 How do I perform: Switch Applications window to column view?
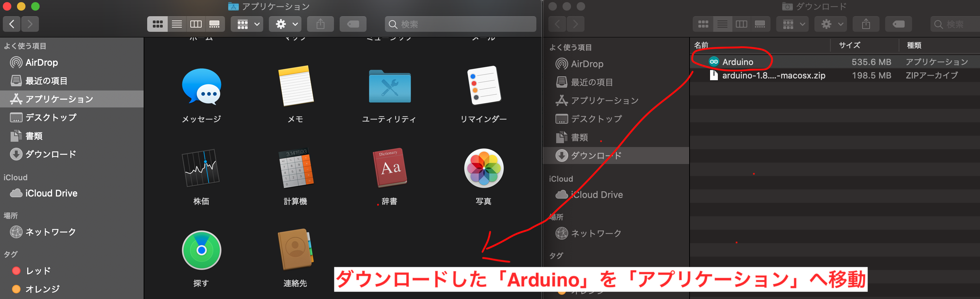pyautogui.click(x=196, y=24)
